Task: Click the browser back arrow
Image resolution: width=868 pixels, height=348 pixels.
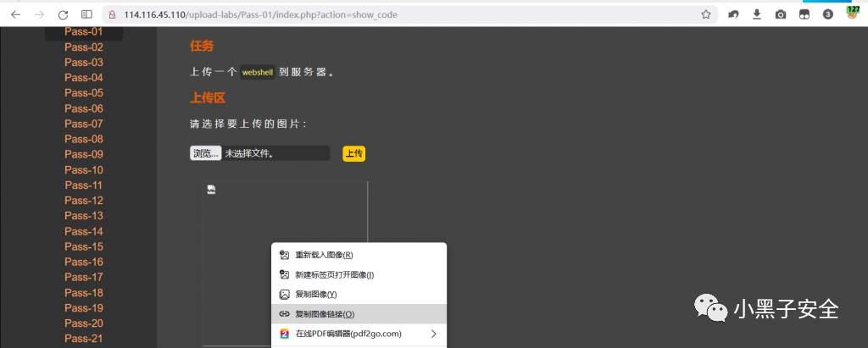Action: click(x=15, y=14)
